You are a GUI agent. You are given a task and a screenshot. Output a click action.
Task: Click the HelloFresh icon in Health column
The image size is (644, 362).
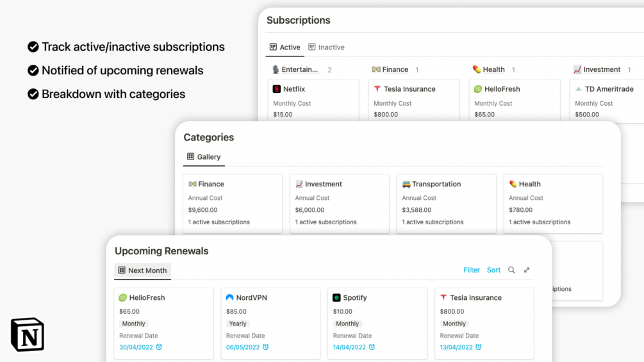click(x=477, y=89)
